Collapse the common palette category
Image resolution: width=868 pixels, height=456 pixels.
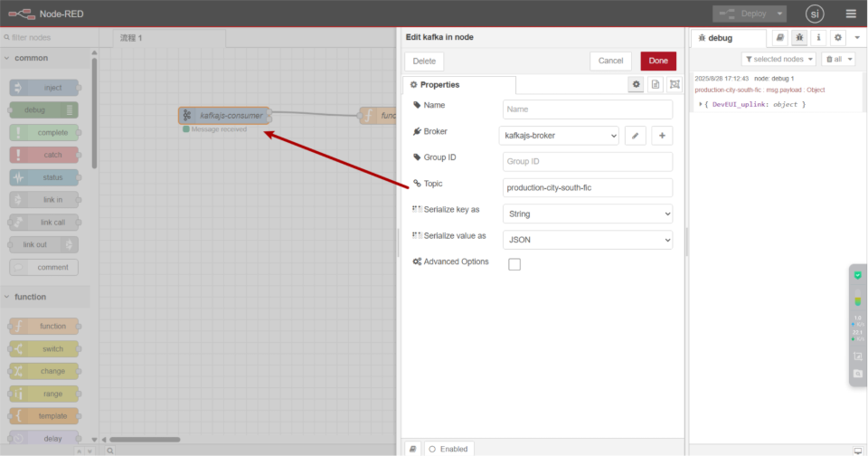[9, 58]
